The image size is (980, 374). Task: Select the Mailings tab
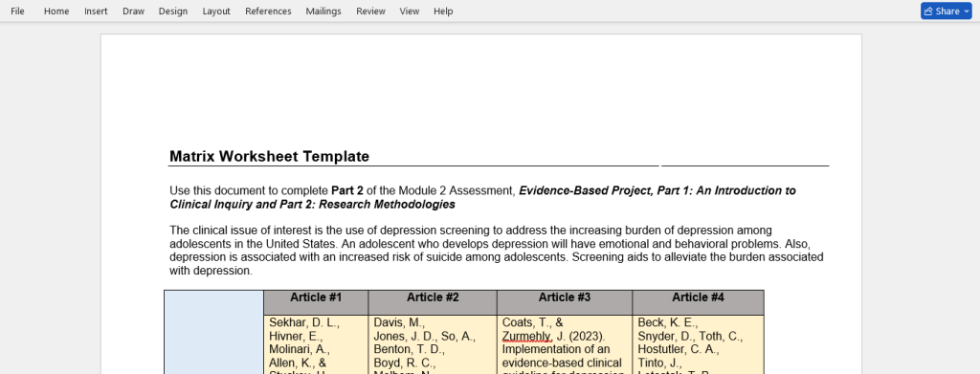[323, 11]
